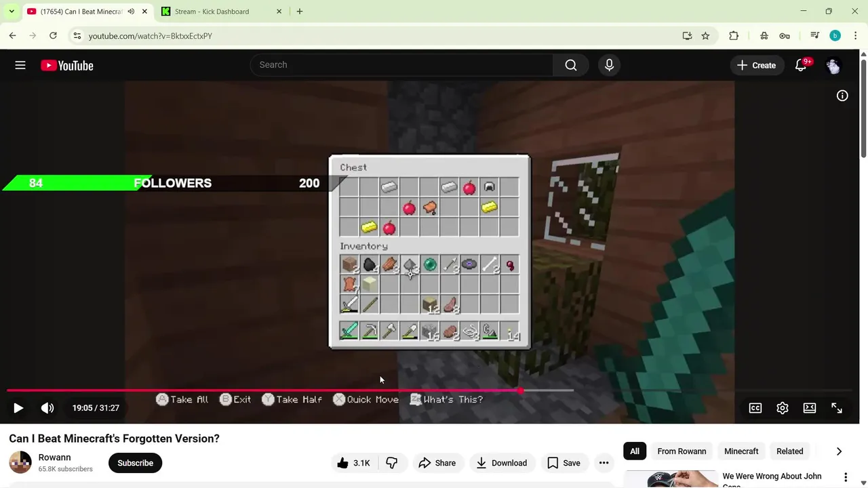This screenshot has width=868, height=488.
Task: Close the YouTube browser tab
Action: pos(144,12)
